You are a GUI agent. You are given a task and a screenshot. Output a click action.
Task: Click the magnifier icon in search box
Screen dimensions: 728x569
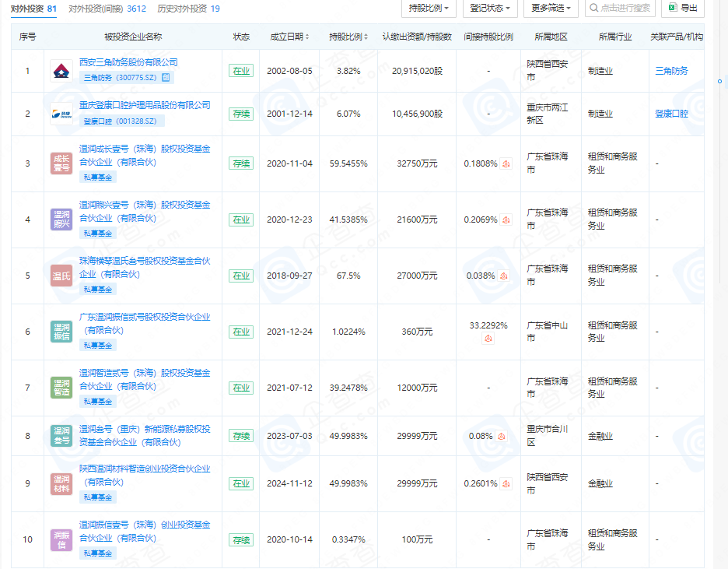coord(594,8)
